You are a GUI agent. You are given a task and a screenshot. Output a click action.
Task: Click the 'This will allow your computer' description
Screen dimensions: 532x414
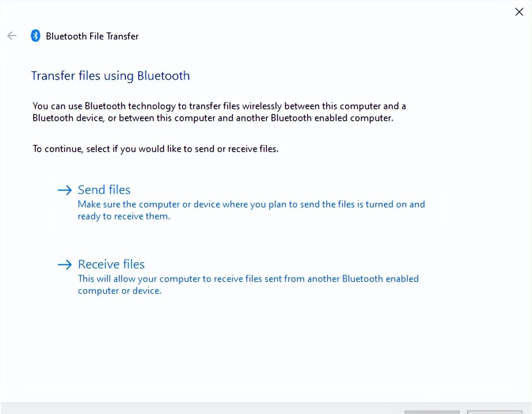click(248, 285)
